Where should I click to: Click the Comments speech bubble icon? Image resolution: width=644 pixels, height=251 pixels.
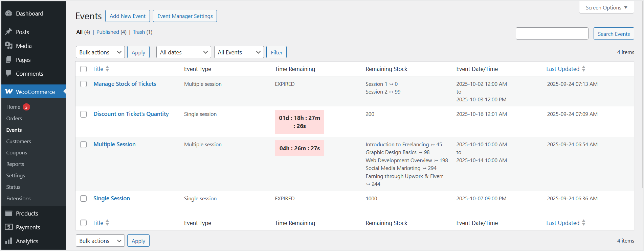[x=9, y=73]
